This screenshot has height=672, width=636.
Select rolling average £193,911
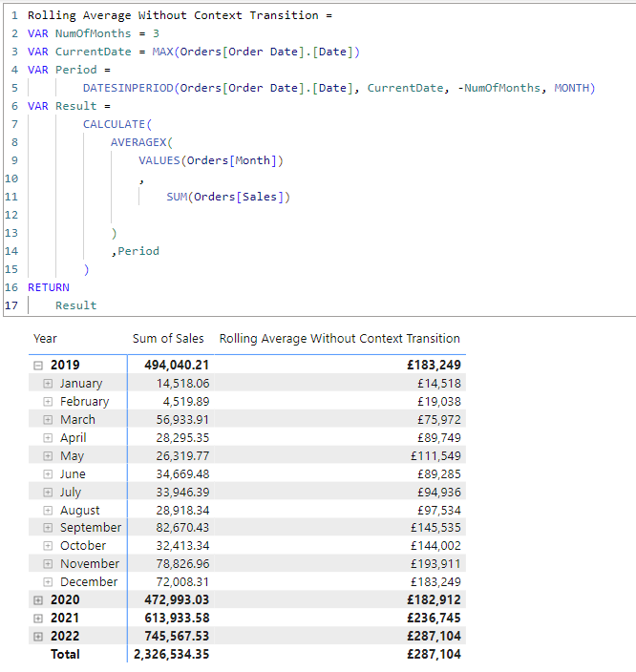click(x=436, y=564)
